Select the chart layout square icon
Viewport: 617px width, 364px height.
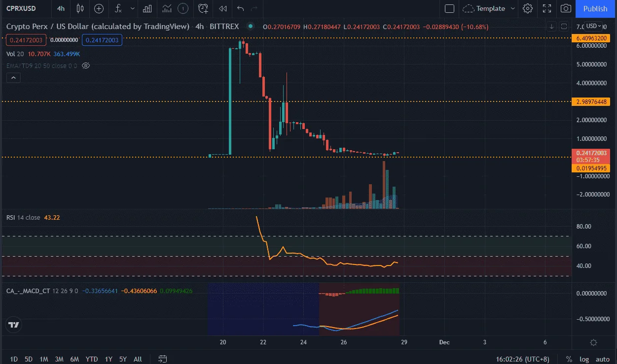coord(449,8)
